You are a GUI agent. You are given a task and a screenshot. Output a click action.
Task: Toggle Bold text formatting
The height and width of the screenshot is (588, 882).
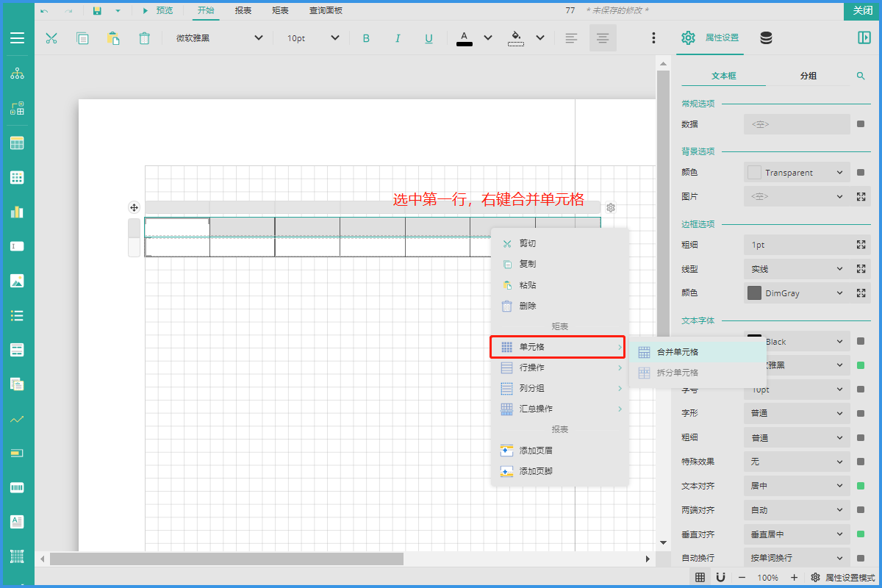point(366,38)
